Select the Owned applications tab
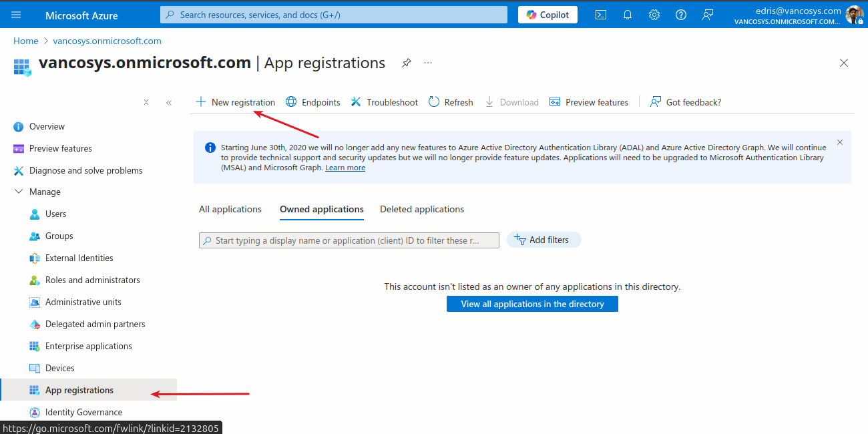Screen dimensions: 868x434 [x=322, y=209]
